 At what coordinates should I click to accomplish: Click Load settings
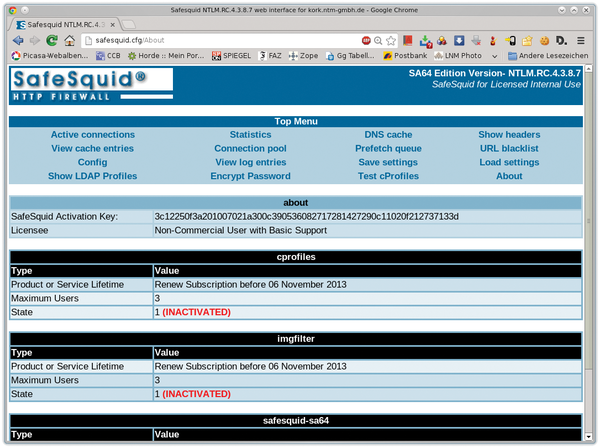(509, 162)
